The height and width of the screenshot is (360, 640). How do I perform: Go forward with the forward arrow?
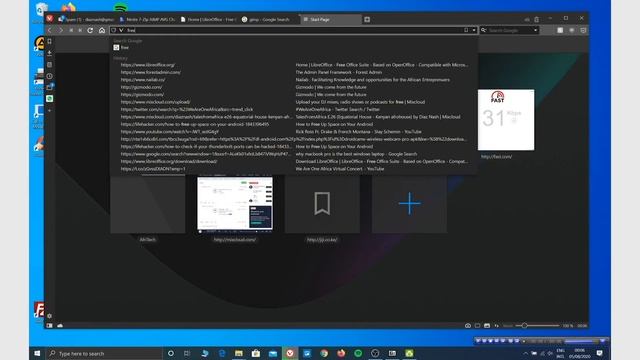click(61, 30)
